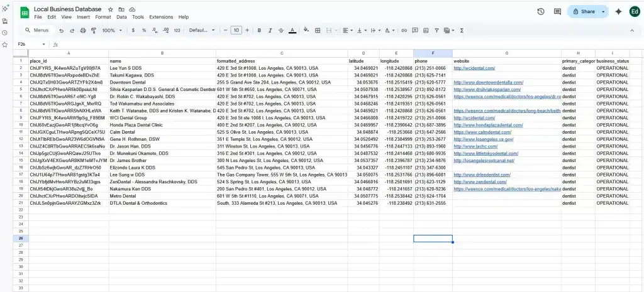644x292 pixels.
Task: Open the dropdown arrow beside Share
Action: (x=603, y=11)
